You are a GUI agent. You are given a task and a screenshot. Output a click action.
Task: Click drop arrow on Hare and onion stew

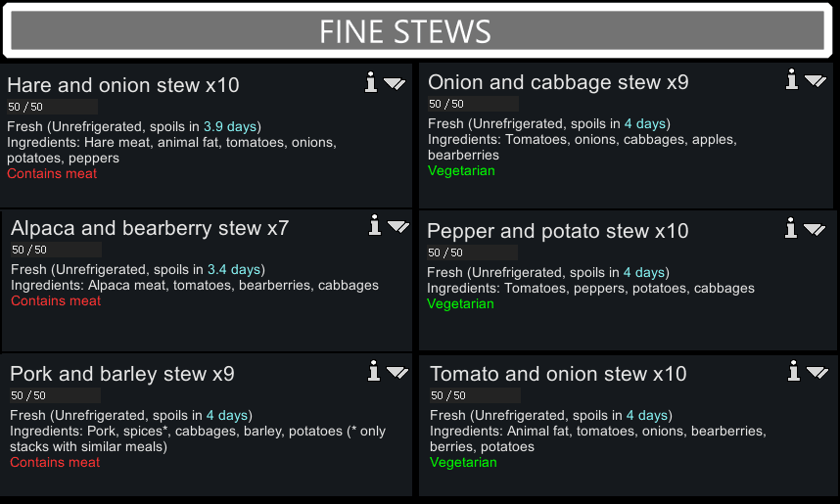[x=395, y=84]
